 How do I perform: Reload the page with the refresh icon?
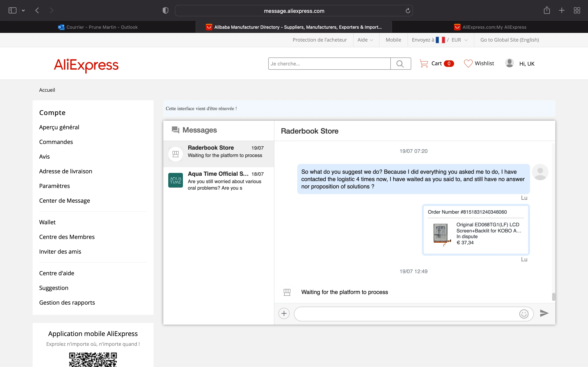click(x=408, y=11)
